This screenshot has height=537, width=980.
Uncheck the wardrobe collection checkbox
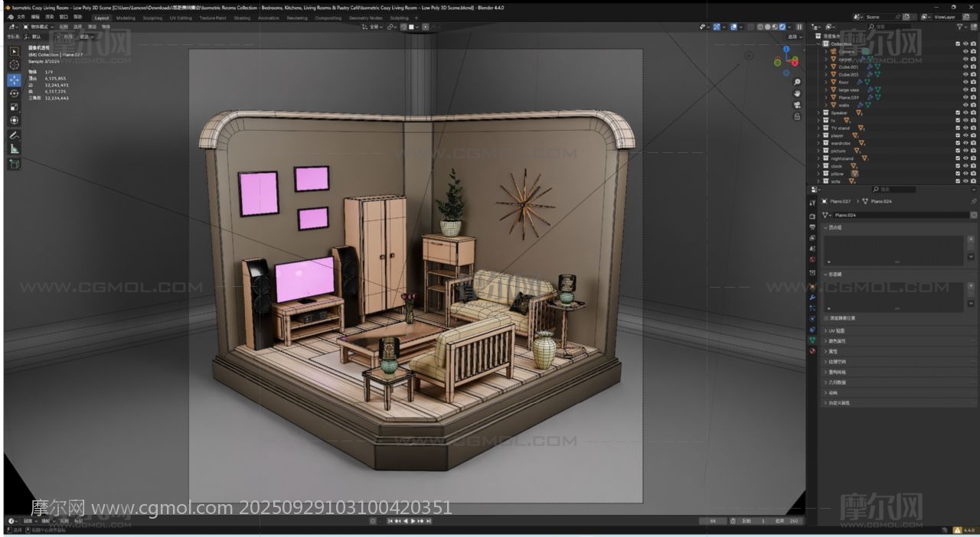[x=958, y=143]
